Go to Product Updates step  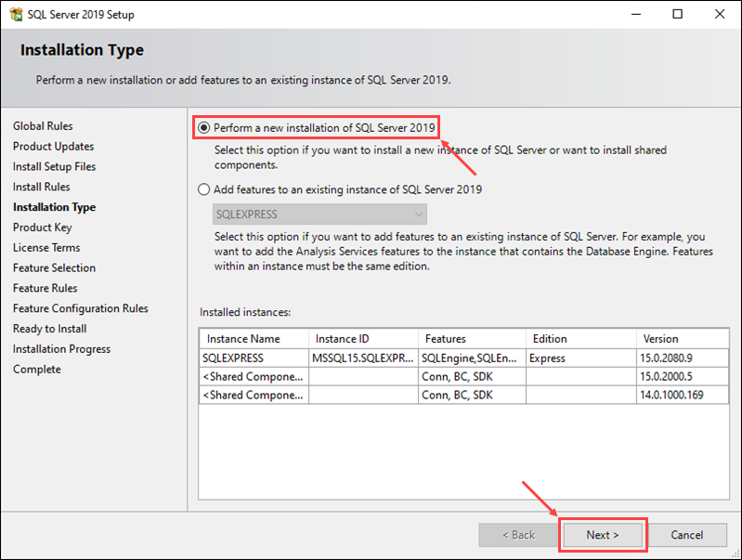coord(54,147)
